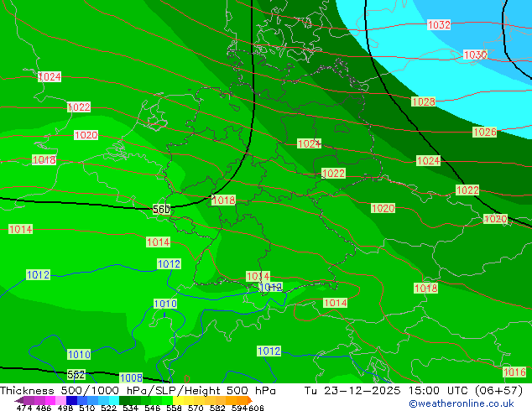Pick the dark navy blue legend swatch
This screenshot has height=411, width=532.
(x=71, y=400)
